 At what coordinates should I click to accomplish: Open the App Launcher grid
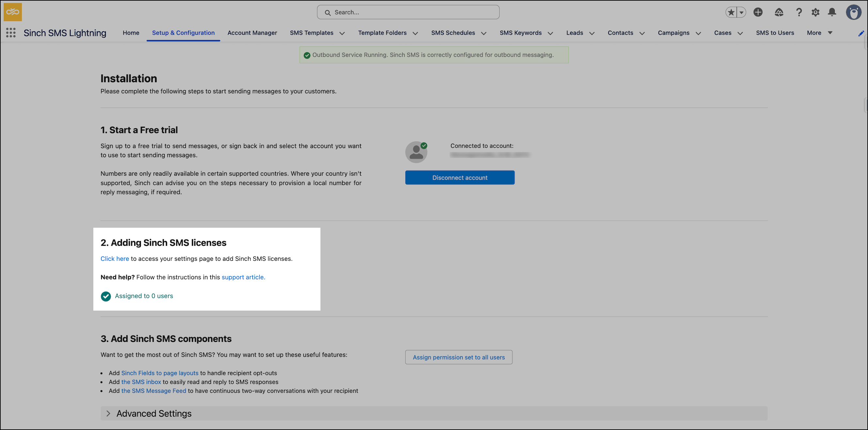(11, 33)
